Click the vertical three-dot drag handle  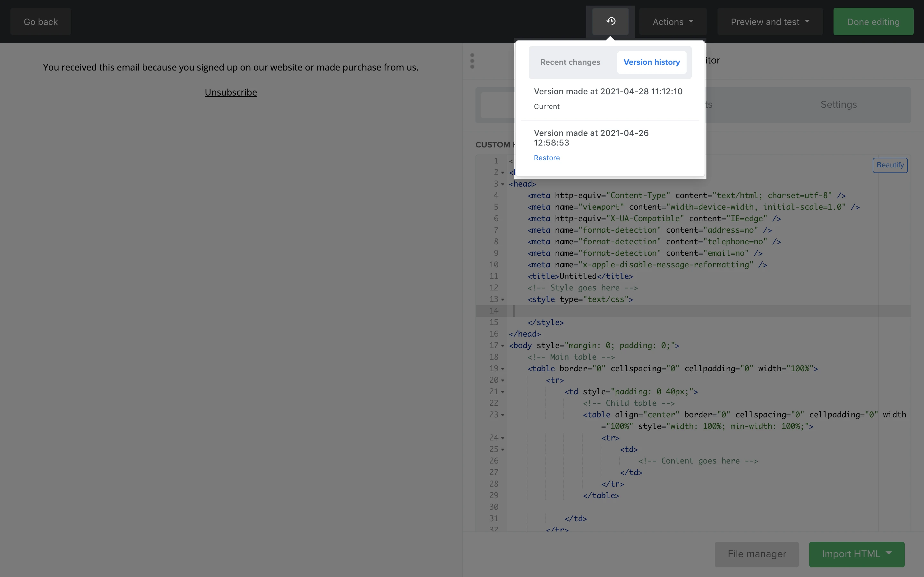pos(472,61)
